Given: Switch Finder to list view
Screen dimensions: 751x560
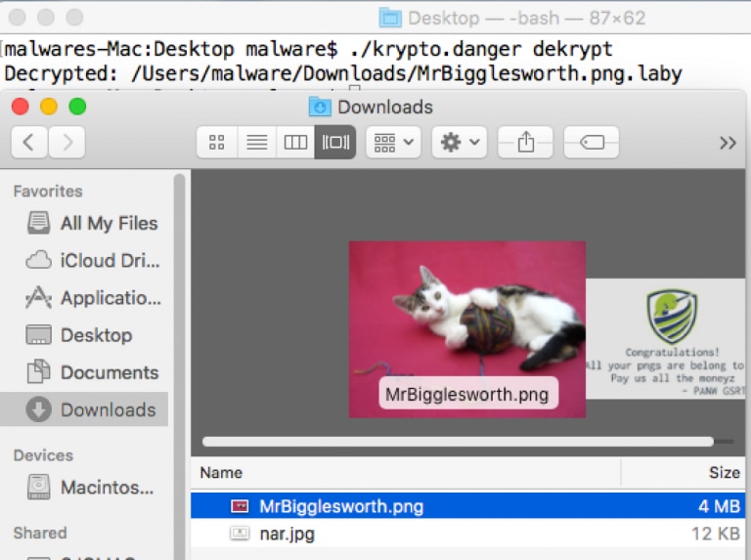Looking at the screenshot, I should coord(257,142).
